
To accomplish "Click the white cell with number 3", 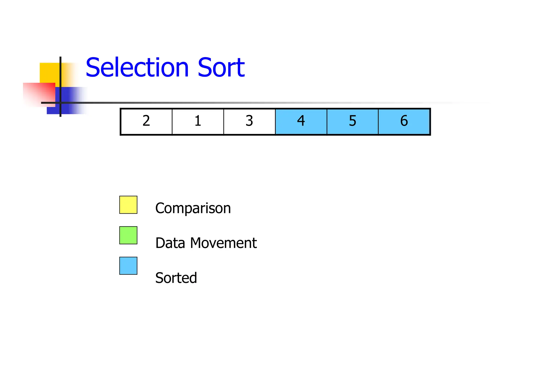I will (x=249, y=121).
